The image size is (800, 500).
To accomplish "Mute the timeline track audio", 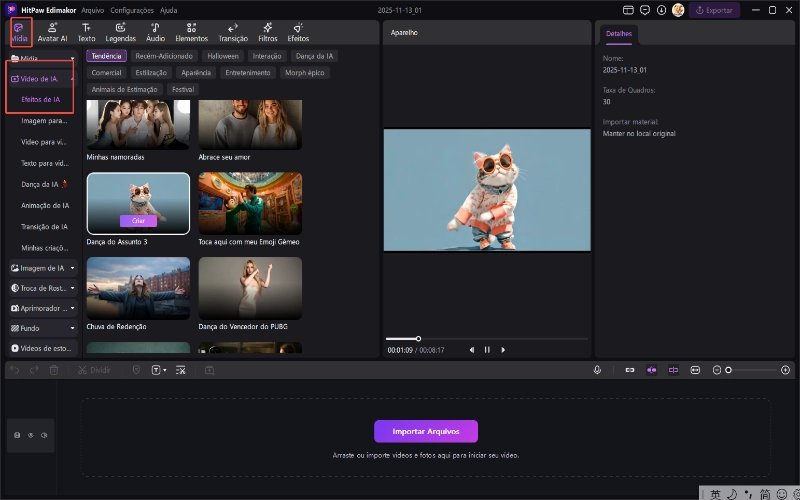I will click(45, 436).
